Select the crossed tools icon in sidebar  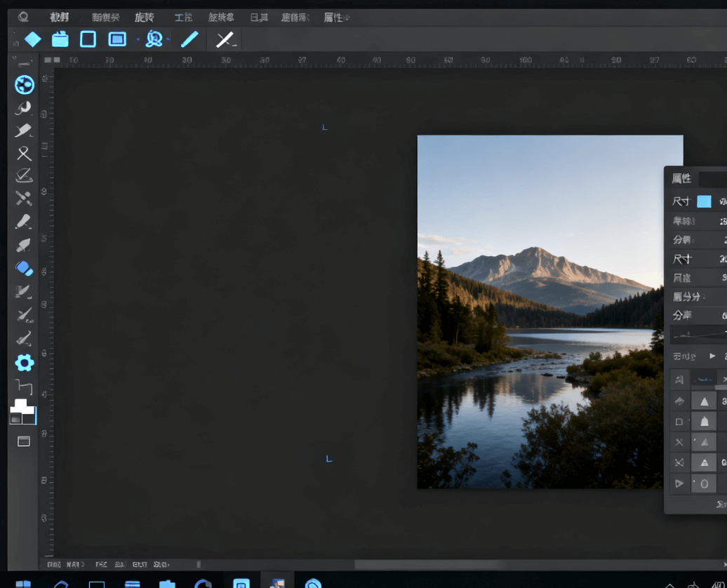24,199
